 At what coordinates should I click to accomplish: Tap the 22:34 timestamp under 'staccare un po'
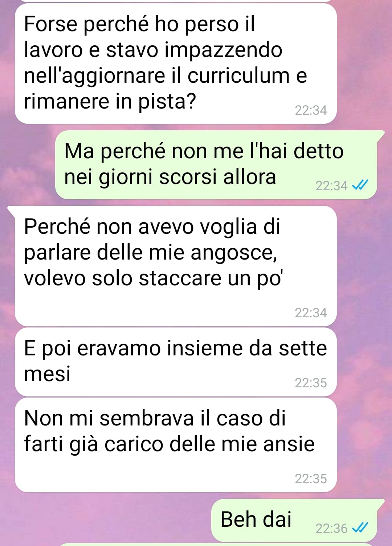tap(311, 313)
